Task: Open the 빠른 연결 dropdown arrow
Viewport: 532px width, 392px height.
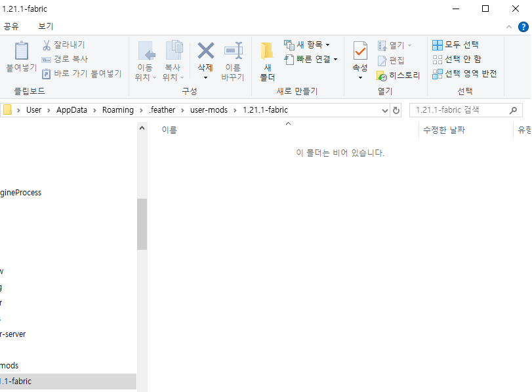Action: 336,60
